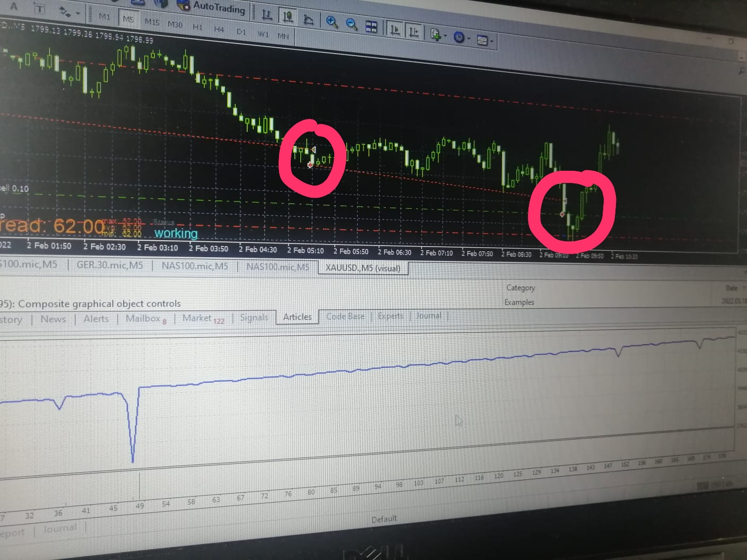Image resolution: width=747 pixels, height=560 pixels.
Task: Open the Signals terminal tab
Action: (254, 317)
